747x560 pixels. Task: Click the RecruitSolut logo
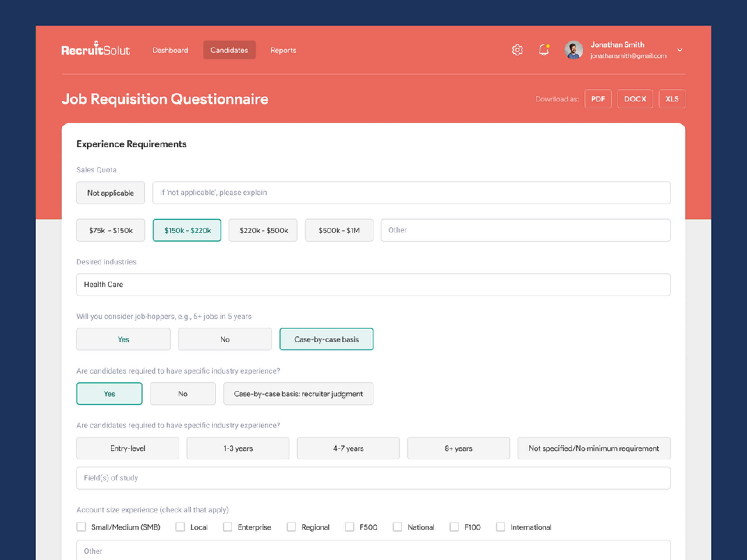96,49
